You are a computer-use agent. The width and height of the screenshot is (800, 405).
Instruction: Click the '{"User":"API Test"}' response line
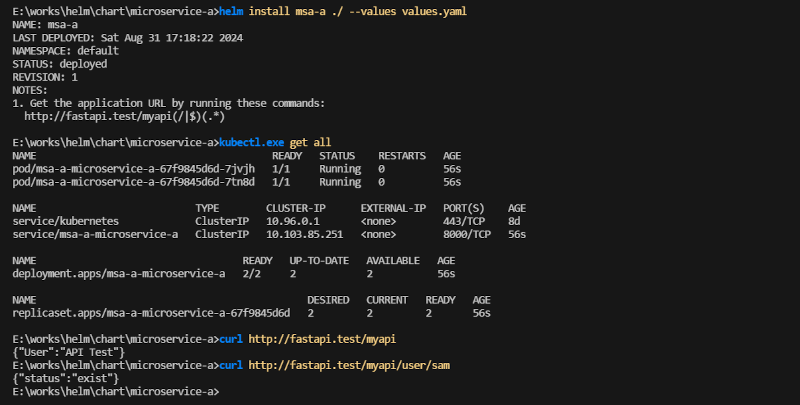pos(68,352)
